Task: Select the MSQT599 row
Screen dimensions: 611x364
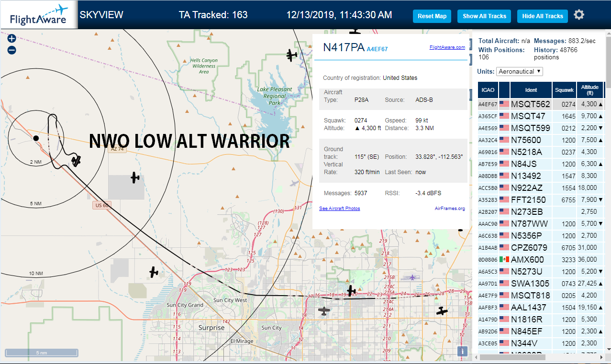Action: pos(541,128)
